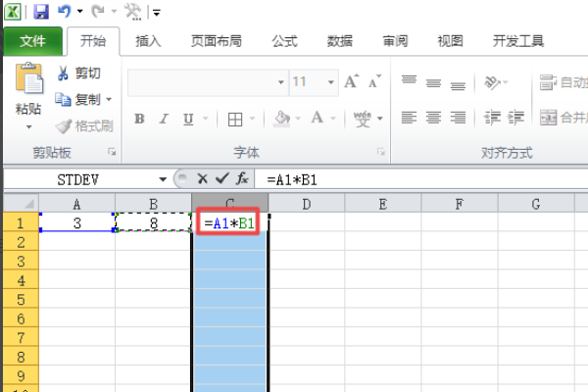Image resolution: width=588 pixels, height=392 pixels.
Task: Click the 合并 merge cells button
Action: pyautogui.click(x=563, y=118)
